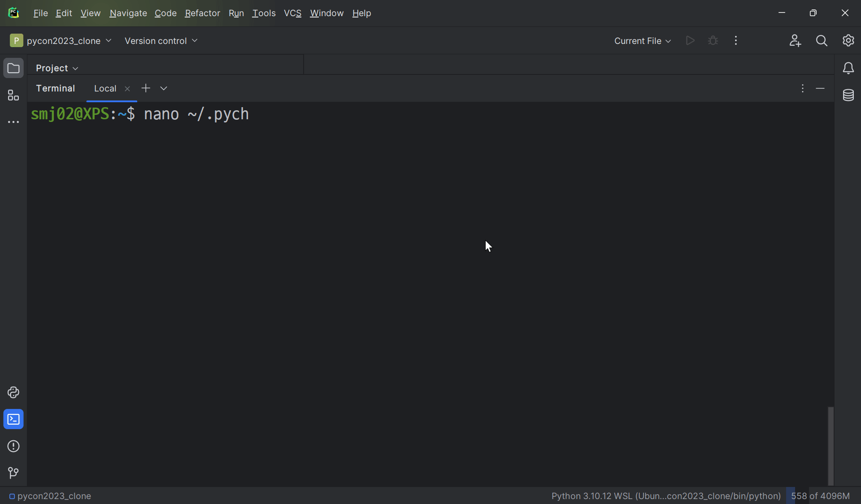The height and width of the screenshot is (504, 861).
Task: Expand the pycon2023_clone project dropdown
Action: (x=61, y=41)
